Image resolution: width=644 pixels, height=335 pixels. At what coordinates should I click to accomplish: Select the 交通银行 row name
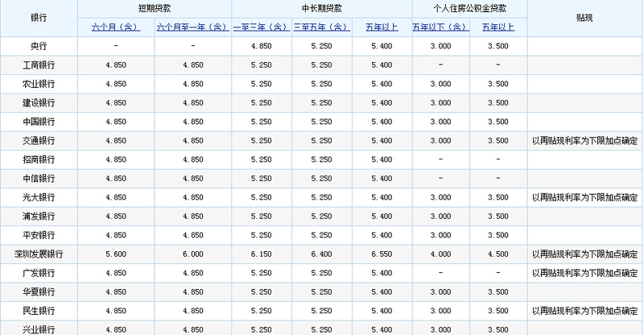coord(39,141)
